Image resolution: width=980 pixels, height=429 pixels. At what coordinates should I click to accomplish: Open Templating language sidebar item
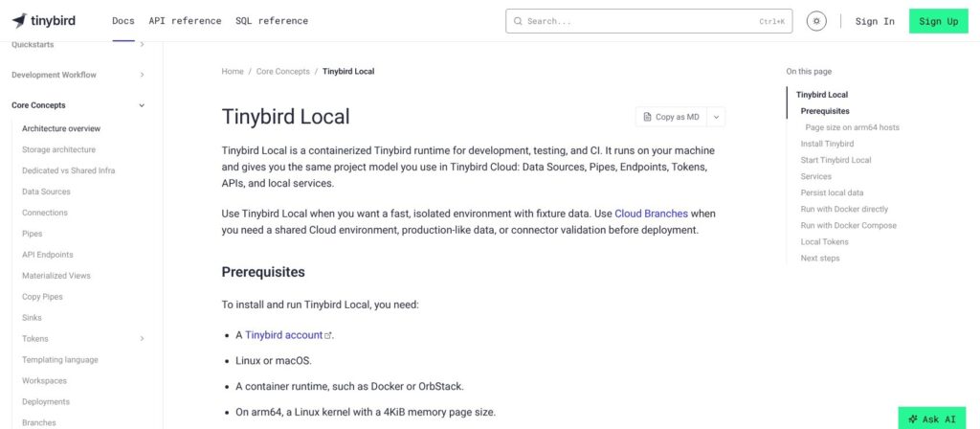pyautogui.click(x=60, y=360)
